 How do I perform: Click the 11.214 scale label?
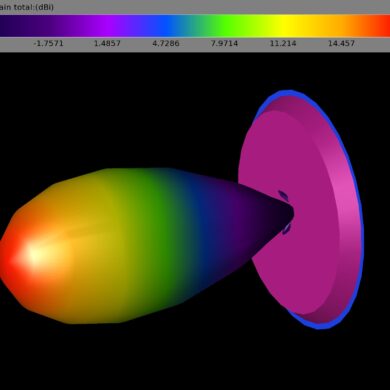click(283, 43)
